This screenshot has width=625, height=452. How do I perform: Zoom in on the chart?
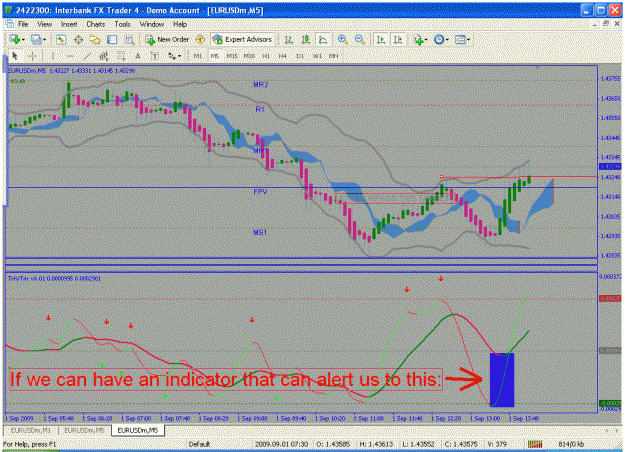coord(342,39)
